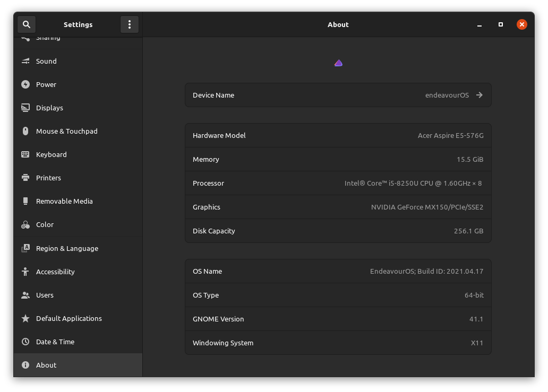Viewport: 548px width, 392px height.
Task: Select Accessibility label in sidebar
Action: tap(55, 272)
